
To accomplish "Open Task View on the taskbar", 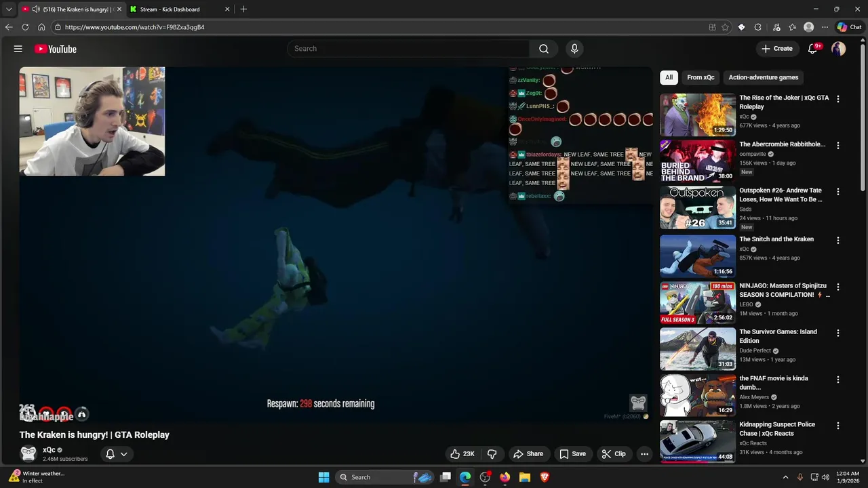I will click(x=446, y=477).
